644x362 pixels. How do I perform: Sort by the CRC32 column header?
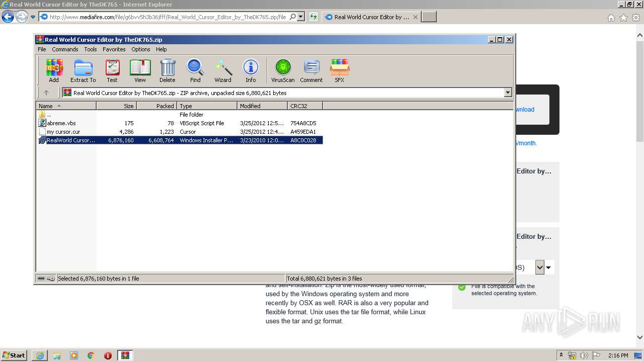point(305,106)
